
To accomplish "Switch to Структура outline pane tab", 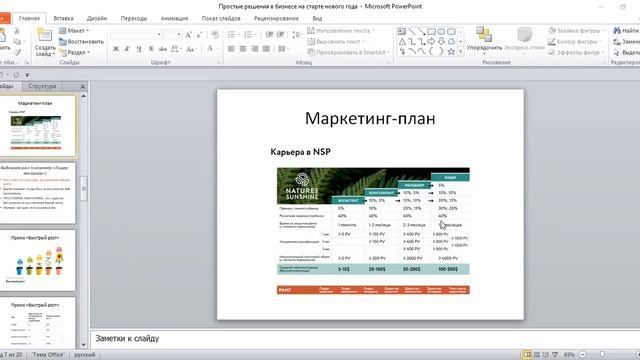I will [x=42, y=86].
